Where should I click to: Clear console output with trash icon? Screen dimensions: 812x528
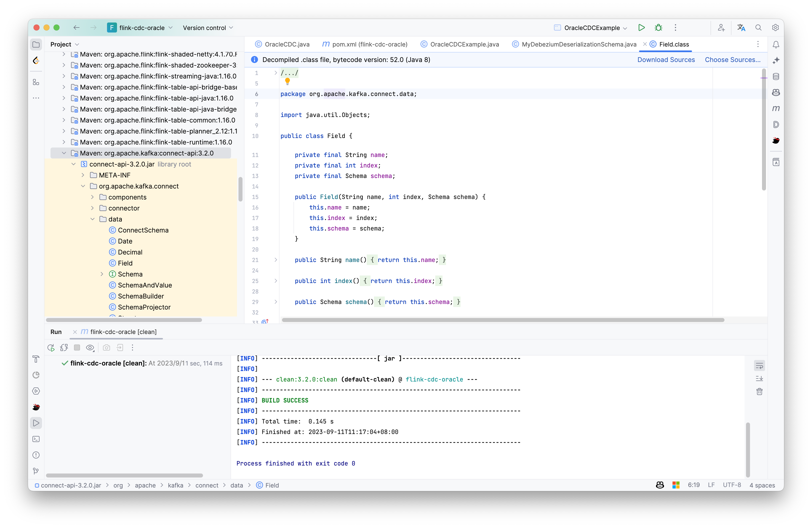click(x=759, y=391)
